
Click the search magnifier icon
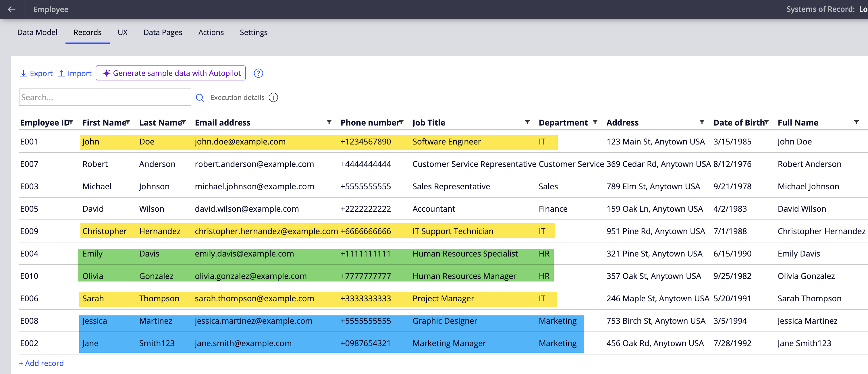click(200, 98)
